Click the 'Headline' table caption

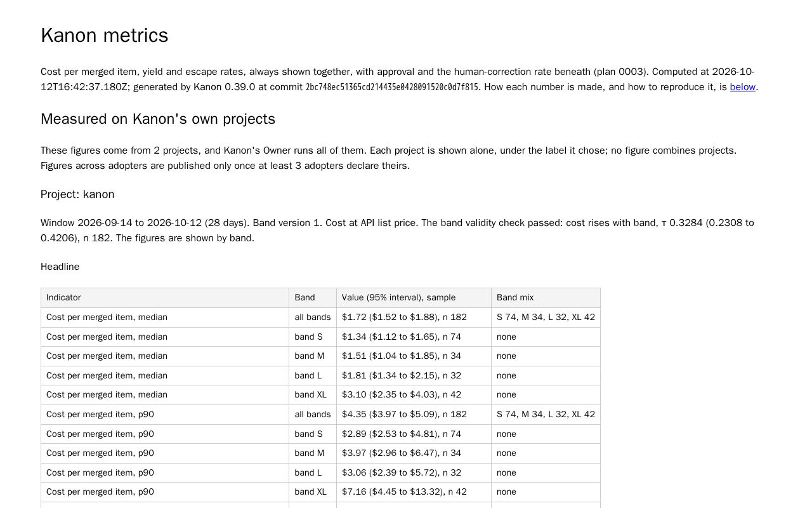(60, 267)
